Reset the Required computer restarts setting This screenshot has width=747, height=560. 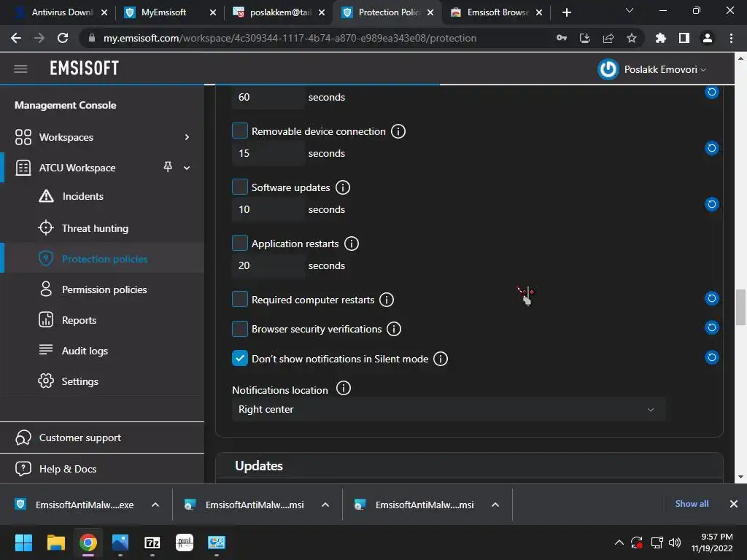tap(712, 298)
